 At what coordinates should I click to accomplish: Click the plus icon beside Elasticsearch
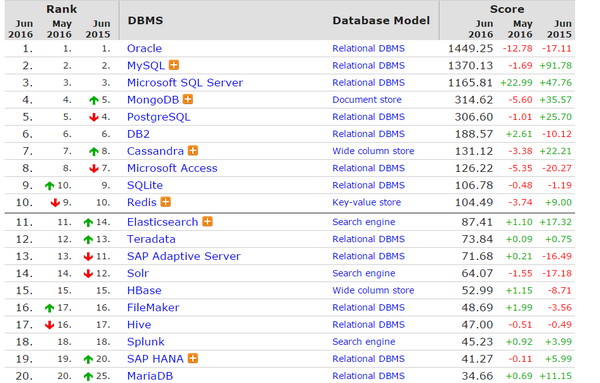pyautogui.click(x=207, y=222)
